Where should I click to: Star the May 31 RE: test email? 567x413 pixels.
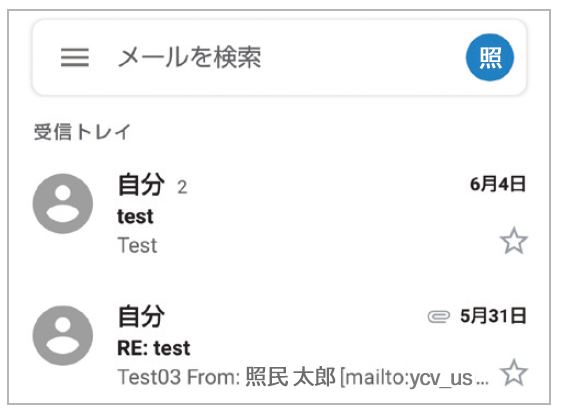coord(513,372)
